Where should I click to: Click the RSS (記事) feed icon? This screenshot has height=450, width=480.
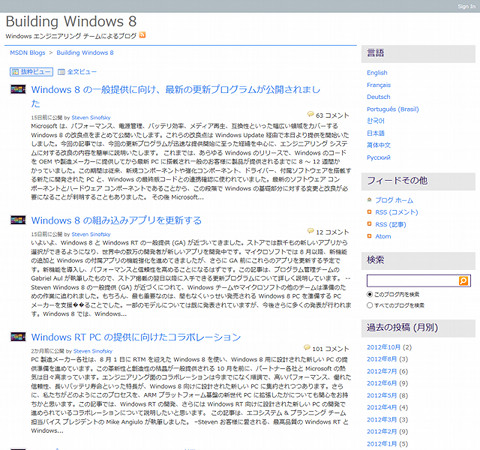tap(369, 224)
